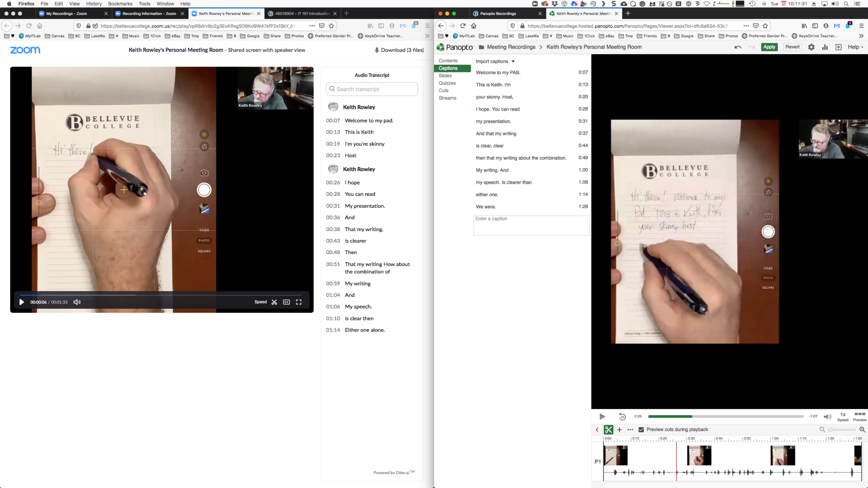Click Download (3 files) link
The image size is (868, 488).
click(399, 50)
